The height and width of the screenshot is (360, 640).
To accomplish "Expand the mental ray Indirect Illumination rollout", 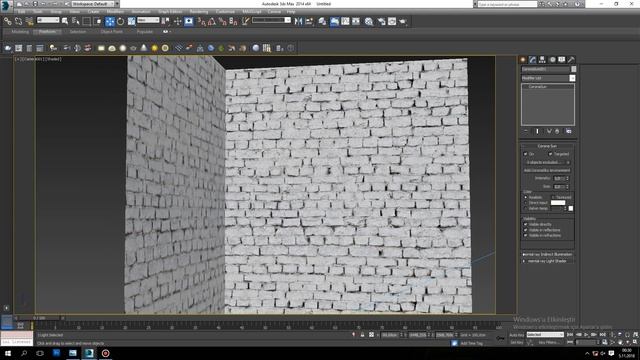I will (547, 254).
